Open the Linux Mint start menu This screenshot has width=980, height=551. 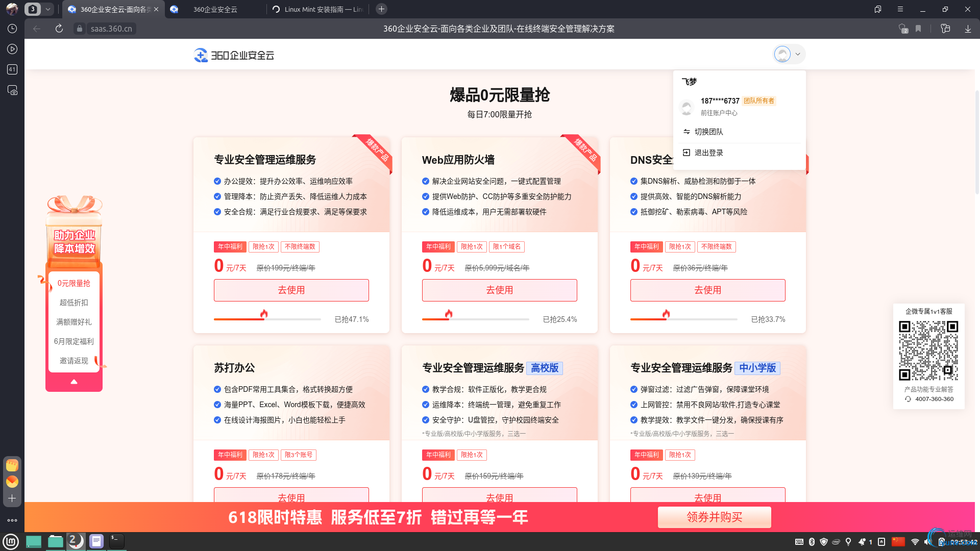11,541
